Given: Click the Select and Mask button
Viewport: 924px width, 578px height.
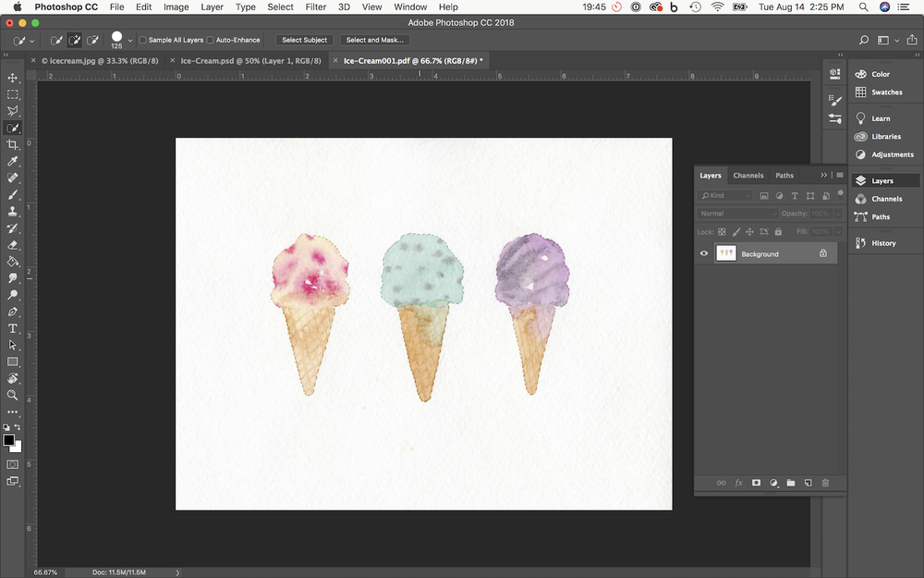Looking at the screenshot, I should pyautogui.click(x=374, y=41).
